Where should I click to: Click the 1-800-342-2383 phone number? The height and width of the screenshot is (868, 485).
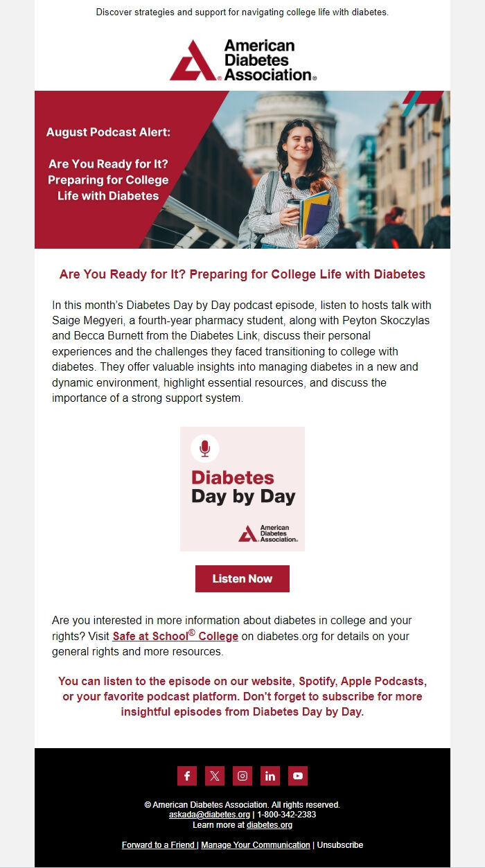coord(286,815)
